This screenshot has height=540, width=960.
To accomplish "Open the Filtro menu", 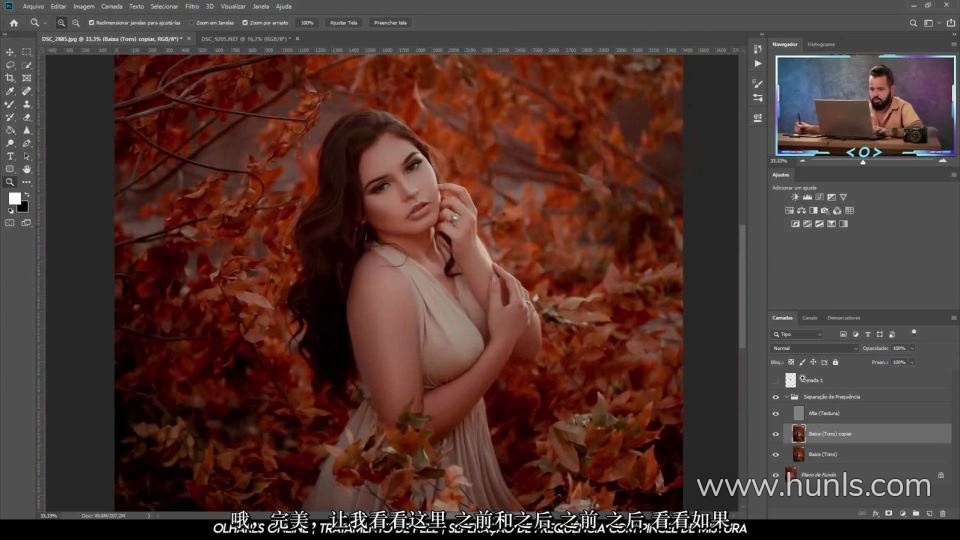I will point(192,6).
